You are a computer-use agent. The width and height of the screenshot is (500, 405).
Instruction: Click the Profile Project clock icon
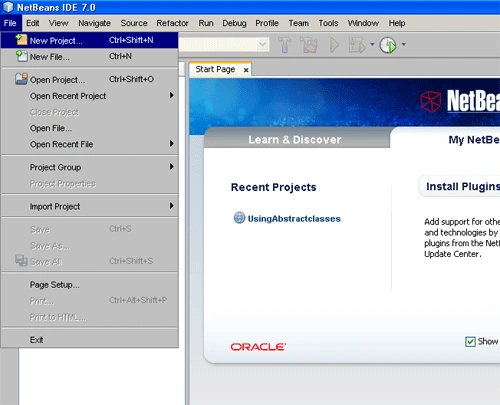click(388, 45)
